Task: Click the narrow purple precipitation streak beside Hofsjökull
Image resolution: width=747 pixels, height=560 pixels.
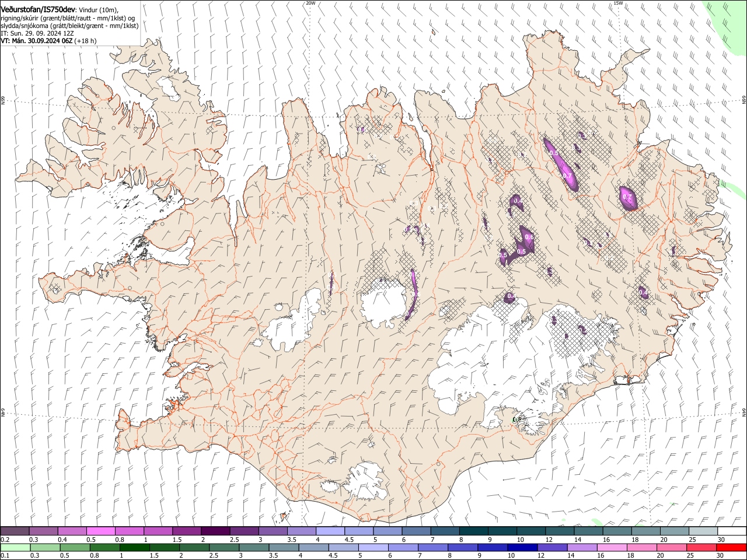Action: pyautogui.click(x=412, y=295)
